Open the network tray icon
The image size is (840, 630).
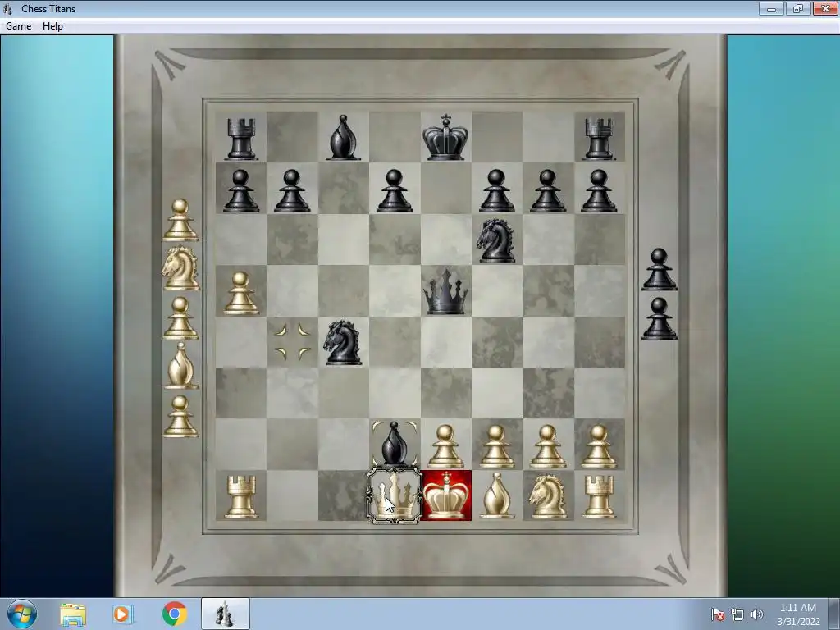click(x=737, y=614)
